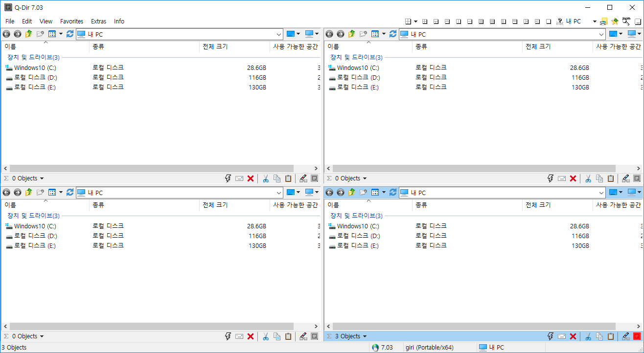Image resolution: width=644 pixels, height=353 pixels.
Task: Click paste clipboard icon in bottom-right pane
Action: point(611,336)
